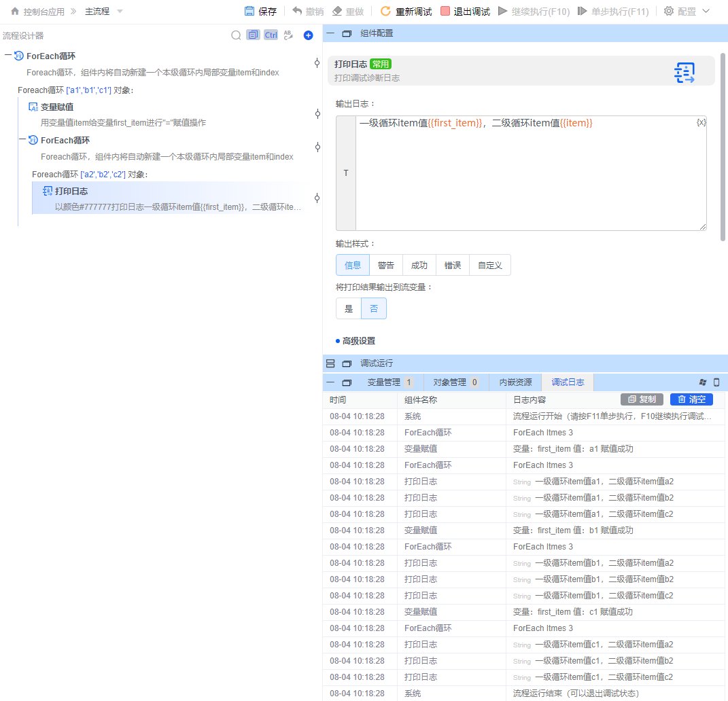Click log row '变量: first_item 值: a1 赋值成功'
The width and height of the screenshot is (728, 701).
click(x=523, y=448)
